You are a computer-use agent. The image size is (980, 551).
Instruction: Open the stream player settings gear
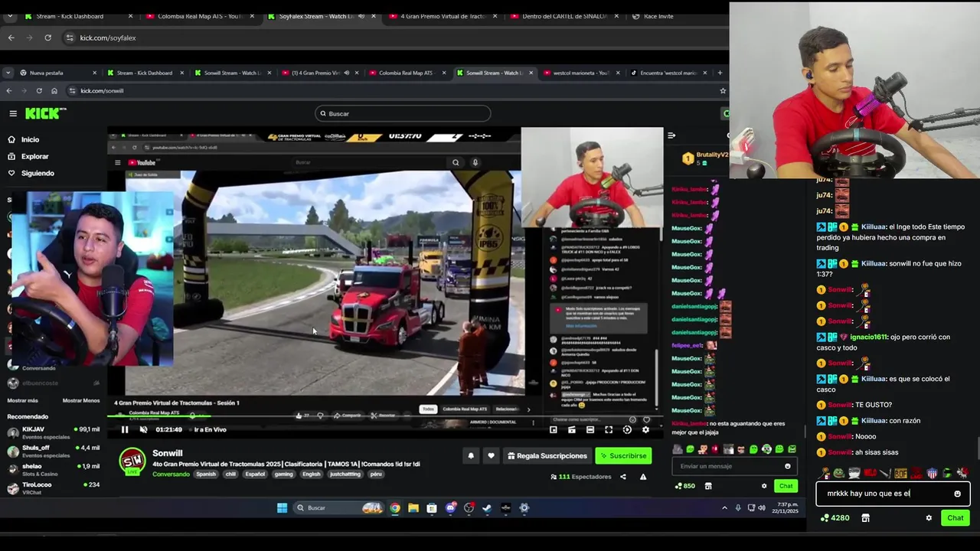[x=645, y=429]
